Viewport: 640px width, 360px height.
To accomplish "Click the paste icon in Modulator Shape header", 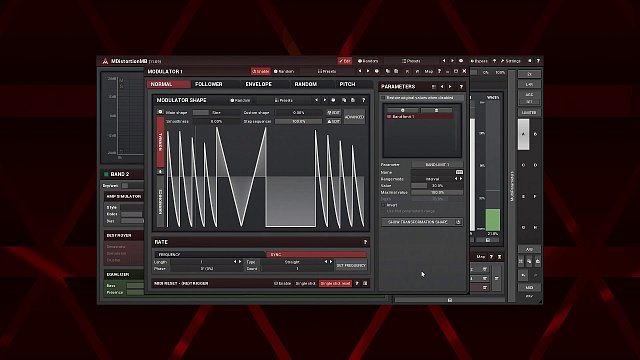I will pos(353,100).
